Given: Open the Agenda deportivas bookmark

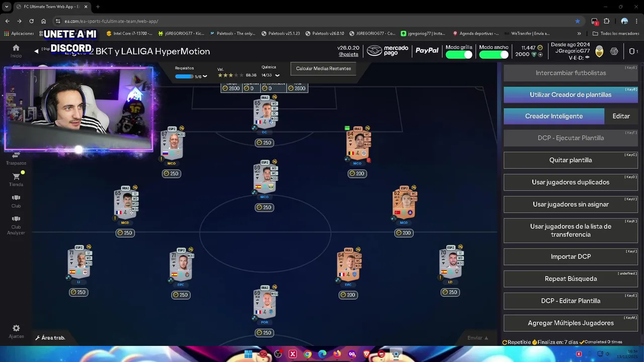Looking at the screenshot, I should 476,34.
